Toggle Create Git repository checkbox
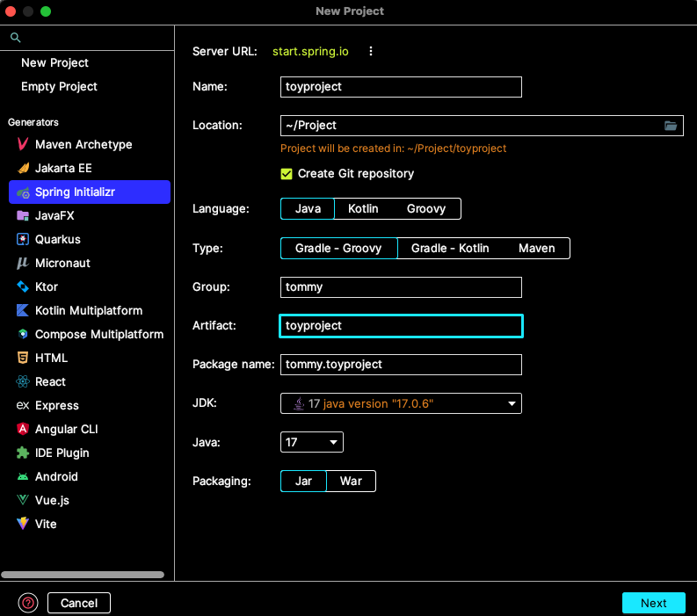This screenshot has height=616, width=697. tap(287, 174)
